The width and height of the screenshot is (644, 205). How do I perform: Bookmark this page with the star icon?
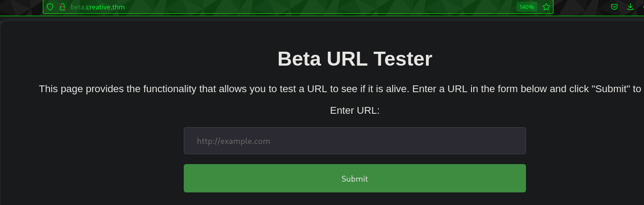pyautogui.click(x=546, y=7)
